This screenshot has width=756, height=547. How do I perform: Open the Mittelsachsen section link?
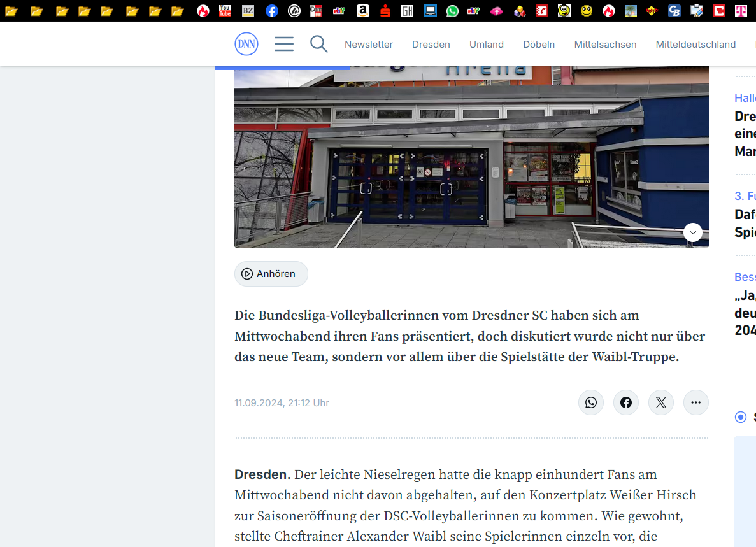[x=605, y=45]
